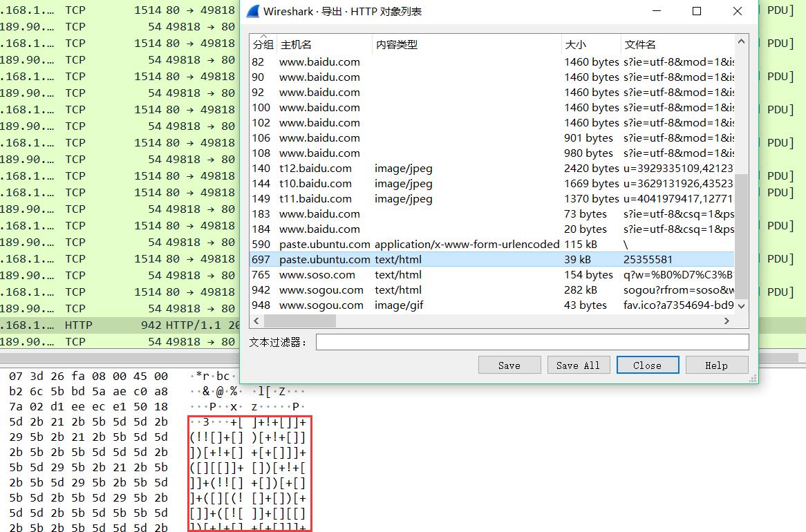806x532 pixels.
Task: Select packet 92 www.baidu.com row
Action: click(492, 93)
